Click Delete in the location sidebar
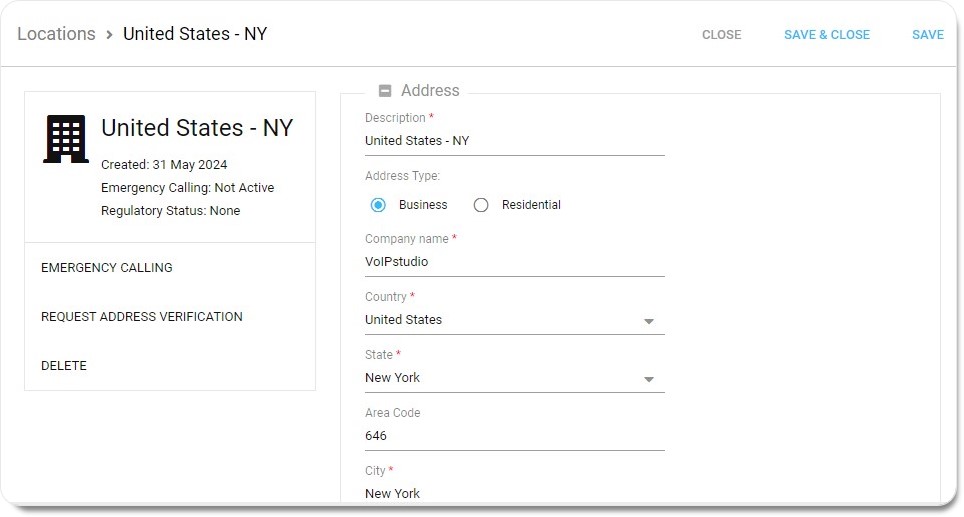The image size is (964, 517). (64, 366)
